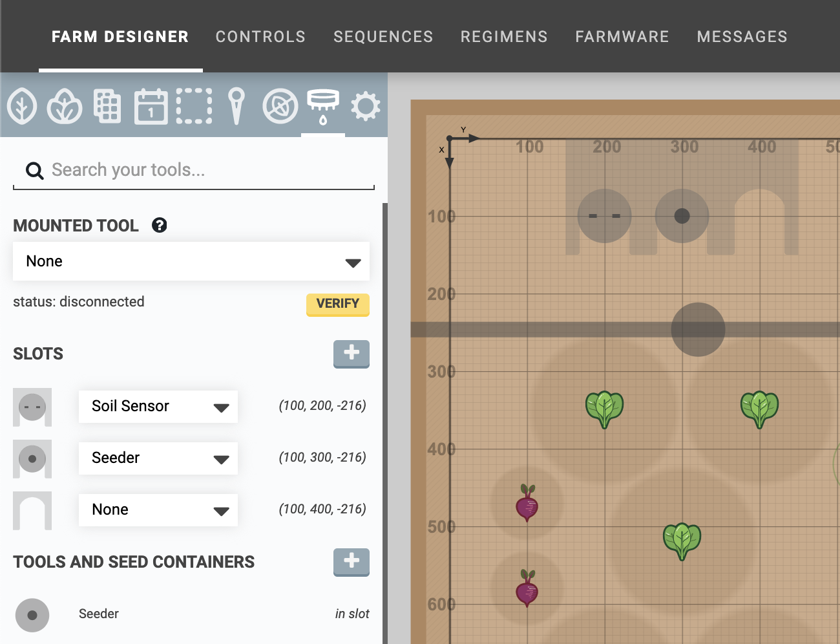
Task: Open the empty None slot dropdown
Action: (158, 510)
